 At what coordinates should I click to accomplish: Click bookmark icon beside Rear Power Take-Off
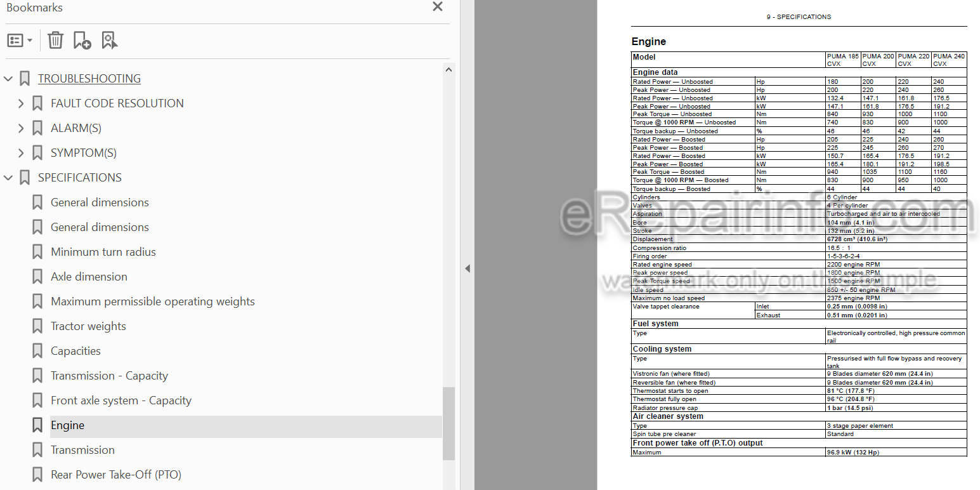37,475
